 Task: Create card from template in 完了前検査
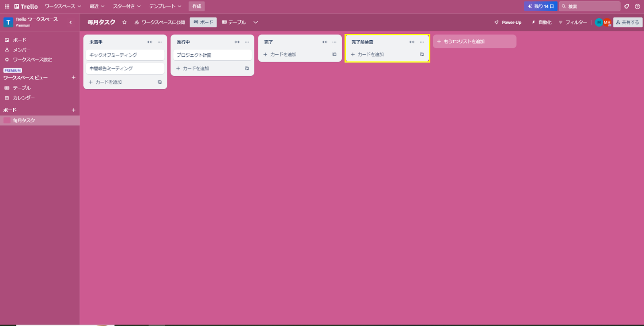point(422,54)
